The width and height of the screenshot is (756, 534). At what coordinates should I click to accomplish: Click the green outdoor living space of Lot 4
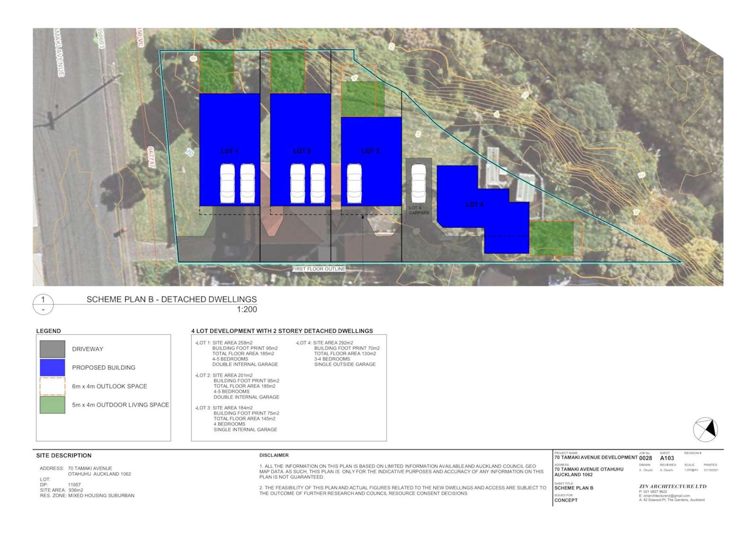coord(551,238)
